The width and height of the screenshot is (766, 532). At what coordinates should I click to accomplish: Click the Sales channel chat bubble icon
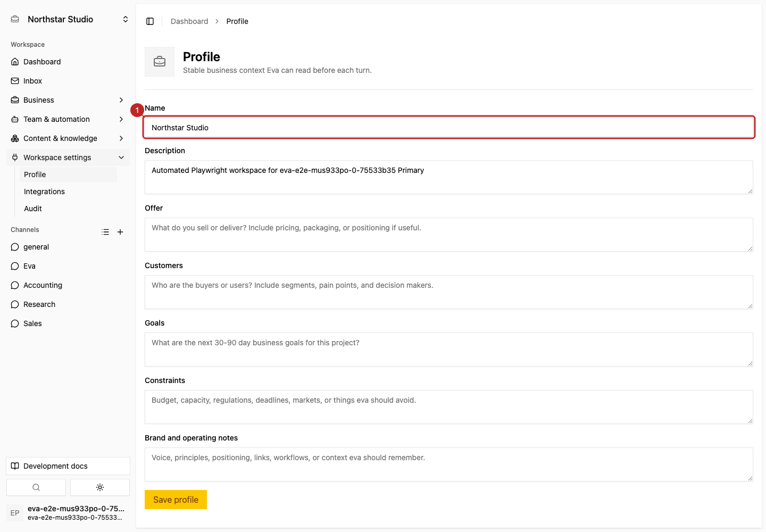point(15,323)
